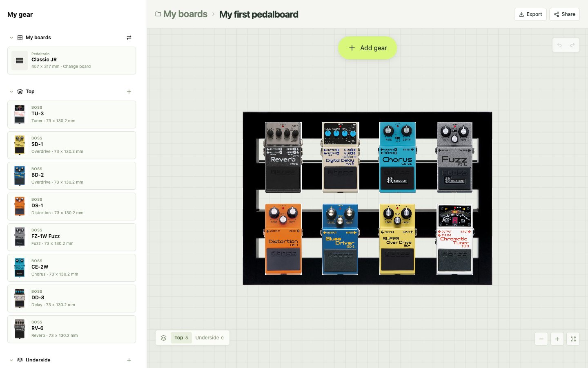Click the Share button

tap(565, 14)
